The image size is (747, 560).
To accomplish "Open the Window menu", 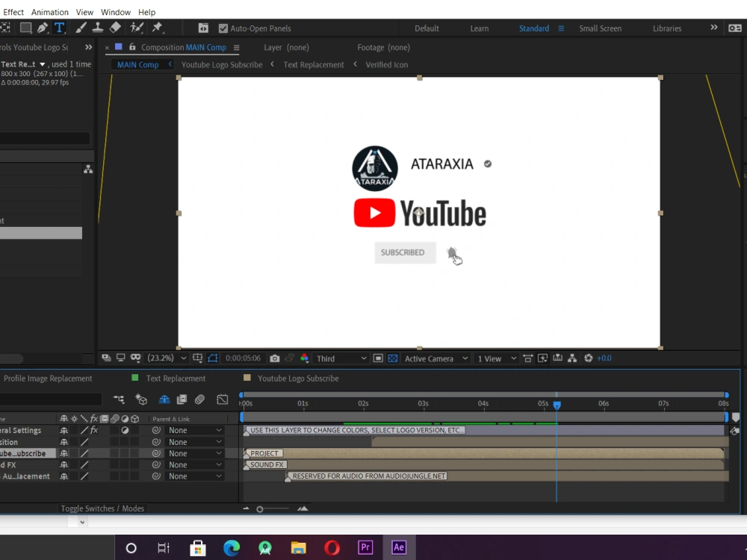I will coord(115,12).
